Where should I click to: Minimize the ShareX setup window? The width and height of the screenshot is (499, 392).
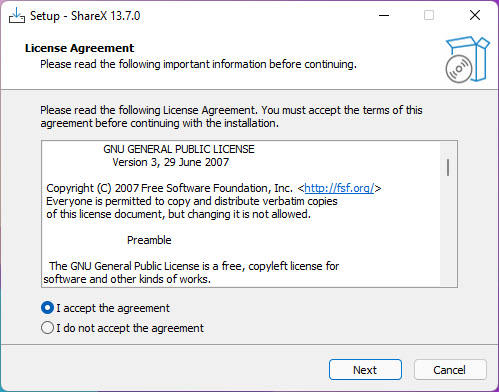coord(384,15)
